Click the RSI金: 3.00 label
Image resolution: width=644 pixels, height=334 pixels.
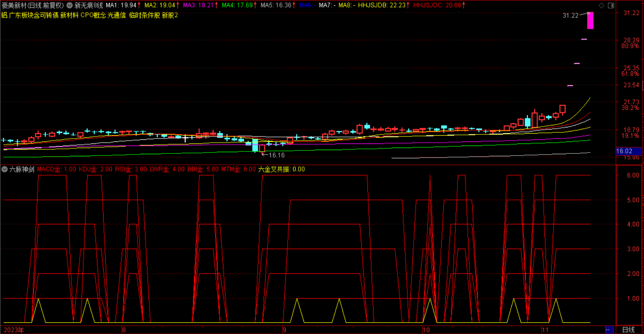131,169
